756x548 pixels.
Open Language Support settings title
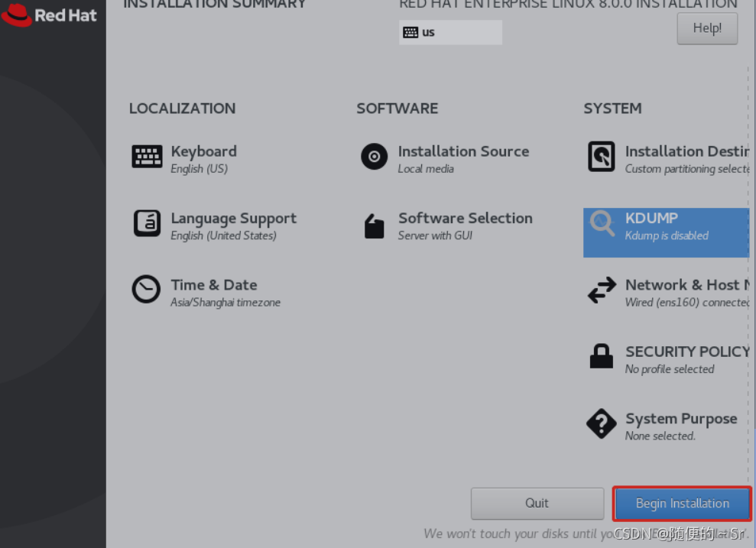click(x=233, y=219)
